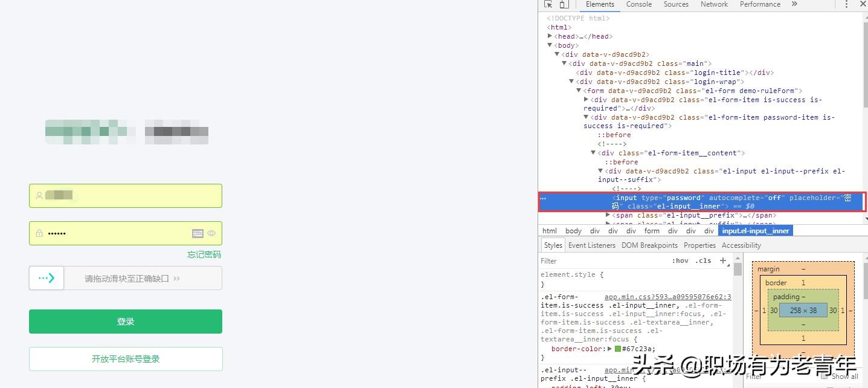
Task: Click the #67c23a green color swatch
Action: 618,349
